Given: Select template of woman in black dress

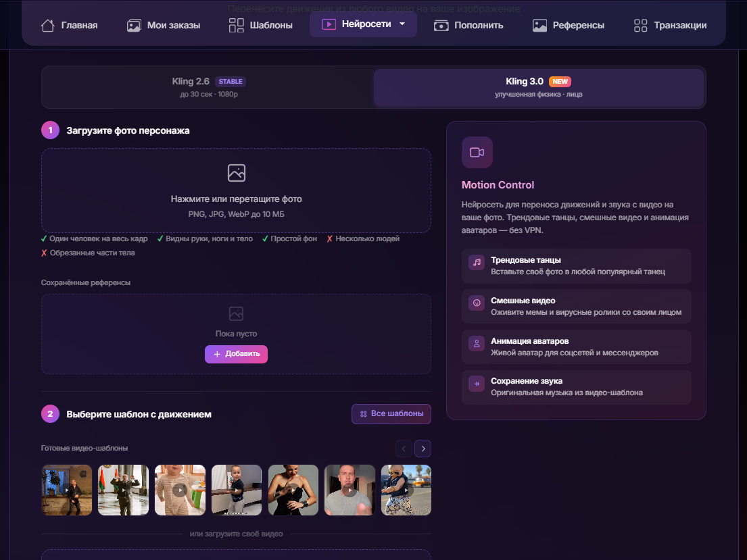Looking at the screenshot, I should [293, 490].
